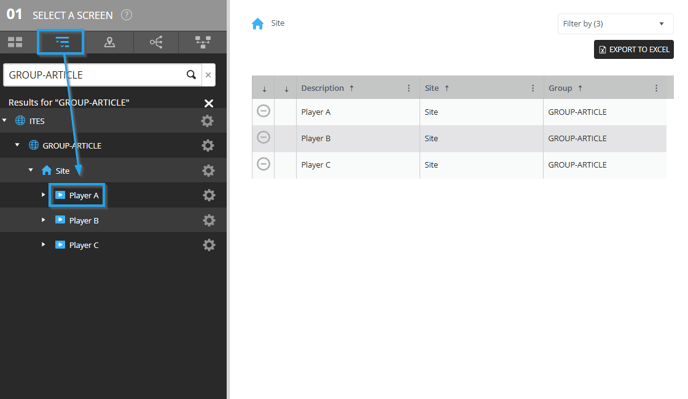This screenshot has height=399, width=688.
Task: Collapse the ITES tree node
Action: point(5,120)
